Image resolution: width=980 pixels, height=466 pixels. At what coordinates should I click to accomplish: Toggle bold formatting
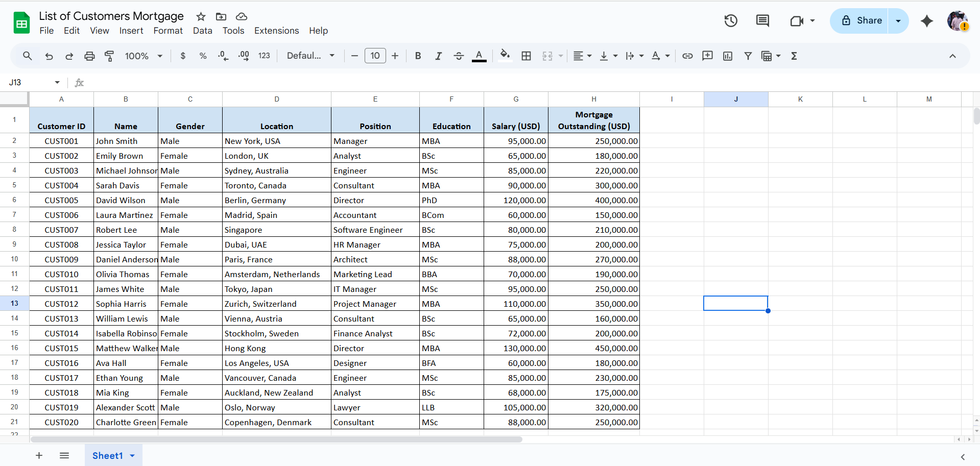pos(418,56)
